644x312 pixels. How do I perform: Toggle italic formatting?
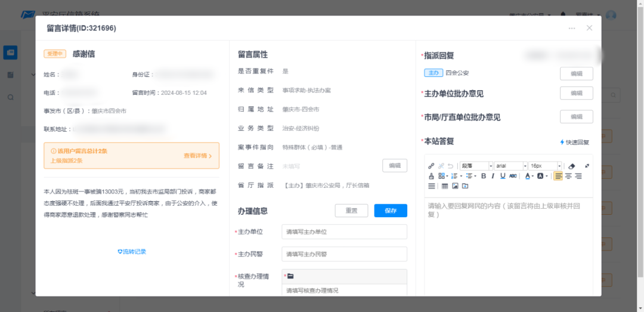coord(493,176)
